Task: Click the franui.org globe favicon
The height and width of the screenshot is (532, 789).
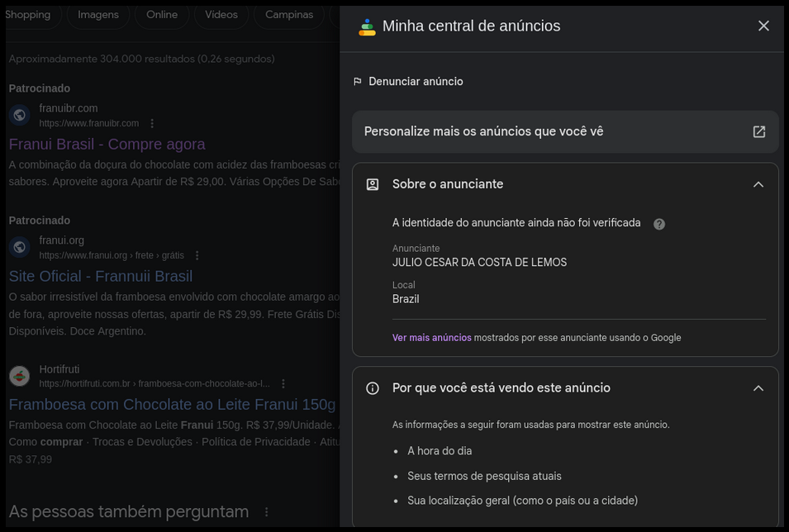Action: tap(20, 247)
